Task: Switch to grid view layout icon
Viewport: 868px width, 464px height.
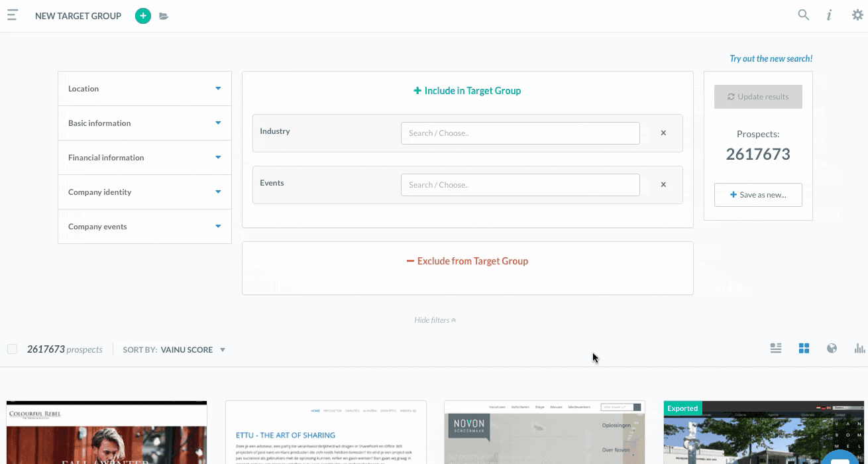Action: click(x=804, y=349)
